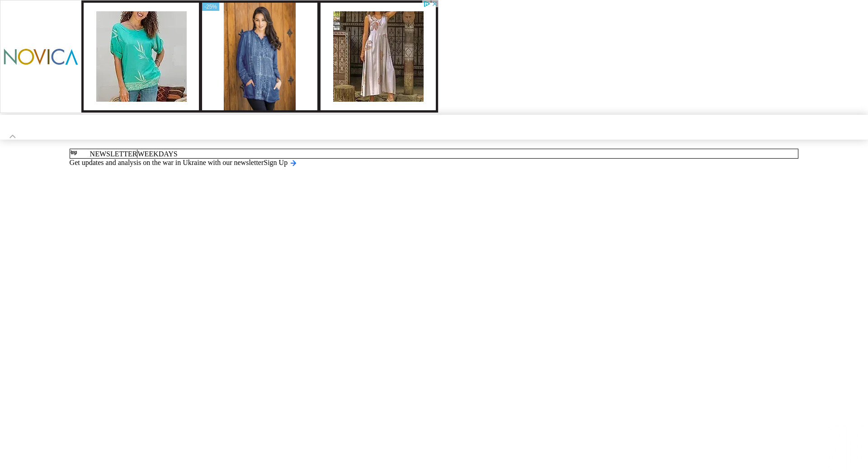The image size is (868, 470).
Task: Collapse the ad bar using the up chevron
Action: click(x=13, y=136)
